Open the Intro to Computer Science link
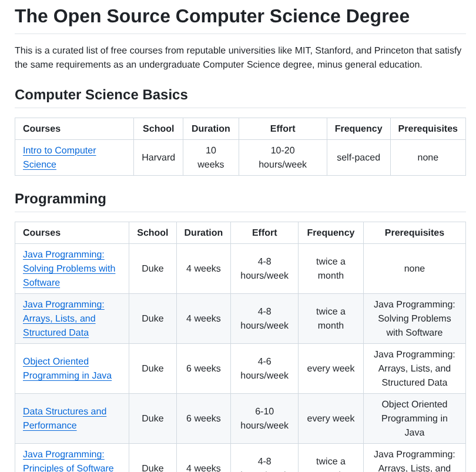The image size is (476, 472). coord(59,150)
